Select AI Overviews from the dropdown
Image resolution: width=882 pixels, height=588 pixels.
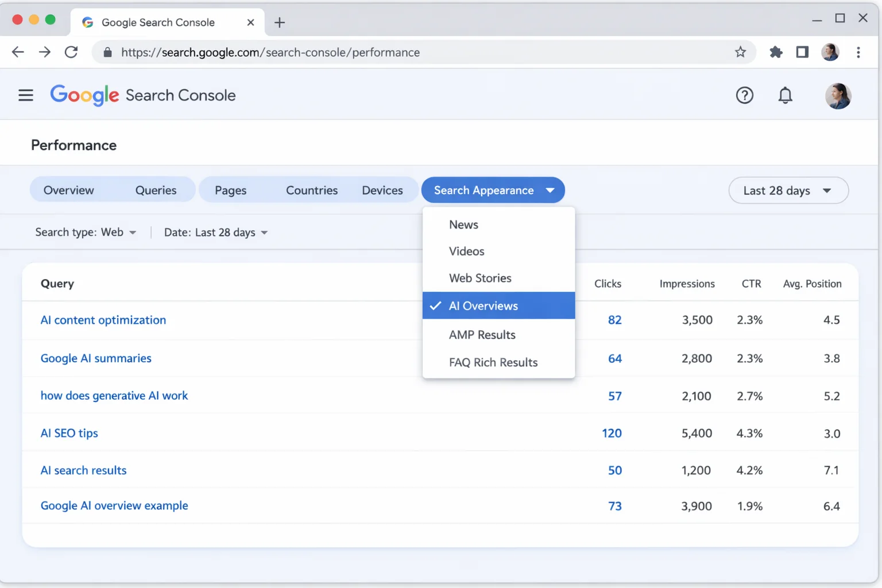[483, 305]
